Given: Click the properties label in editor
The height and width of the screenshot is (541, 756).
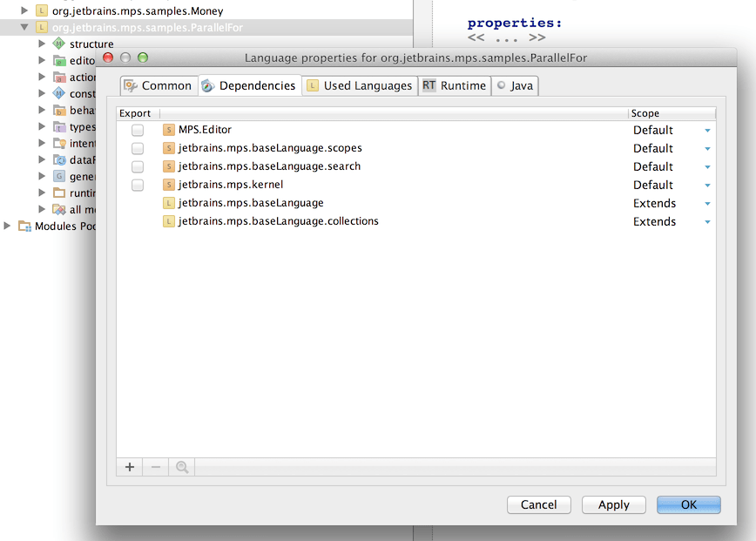Looking at the screenshot, I should coord(515,23).
